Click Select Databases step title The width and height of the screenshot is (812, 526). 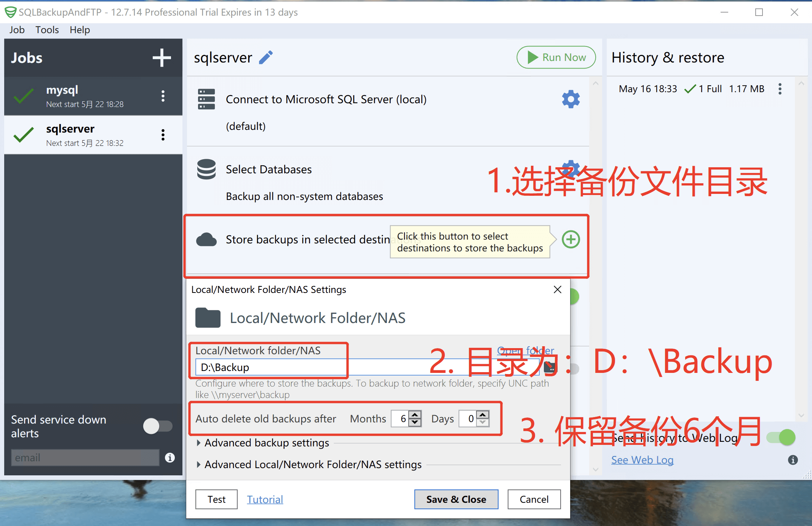[x=269, y=169]
